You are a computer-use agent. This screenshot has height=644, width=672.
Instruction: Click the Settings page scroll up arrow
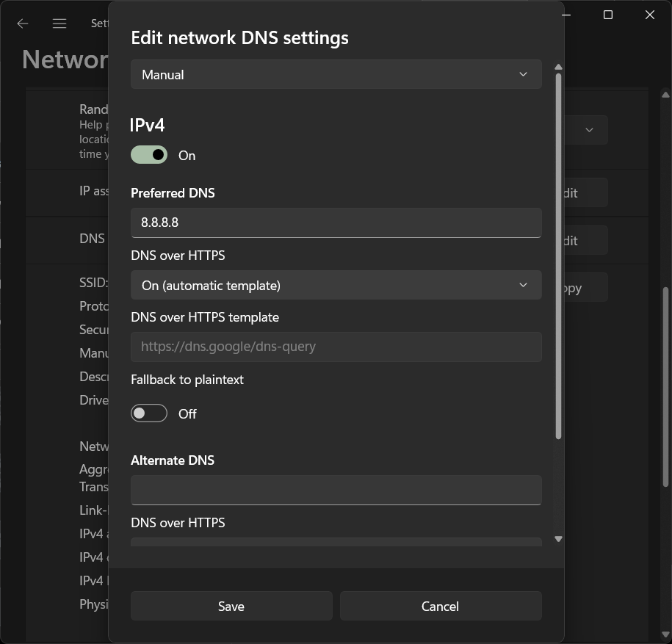[665, 95]
